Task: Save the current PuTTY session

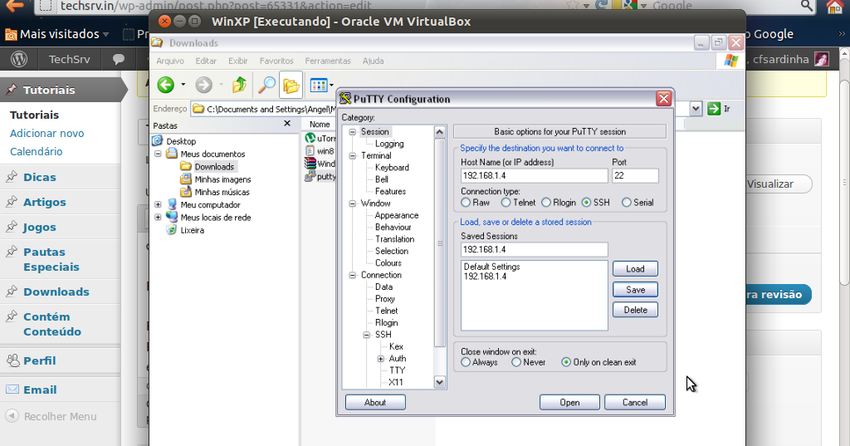Action: pos(635,289)
